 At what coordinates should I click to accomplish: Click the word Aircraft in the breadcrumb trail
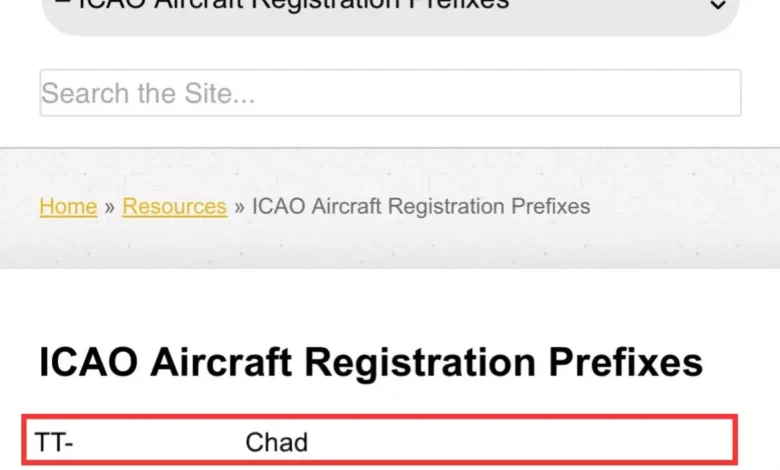pyautogui.click(x=346, y=206)
